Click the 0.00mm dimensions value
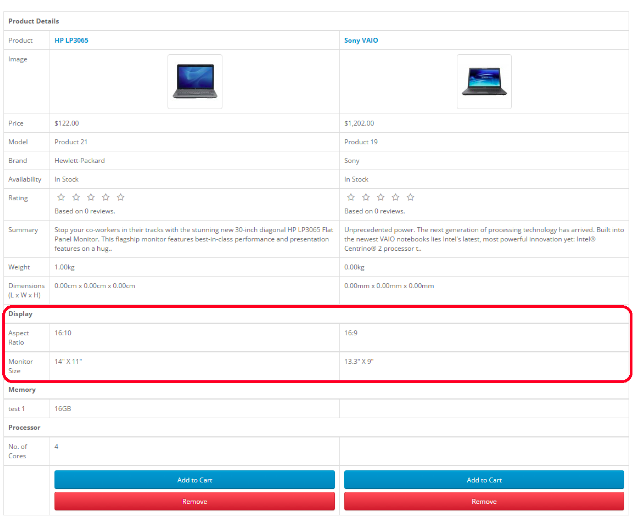Screen dimensions: 644x524 pos(389,285)
